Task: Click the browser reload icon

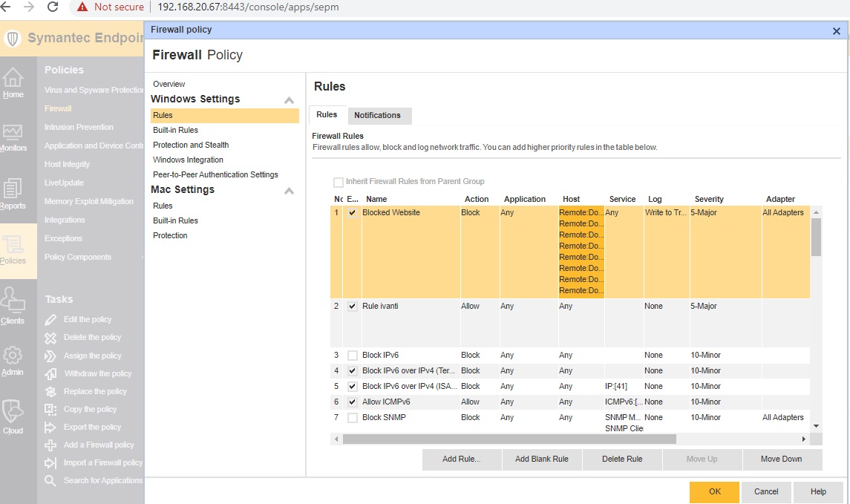Action: (53, 7)
